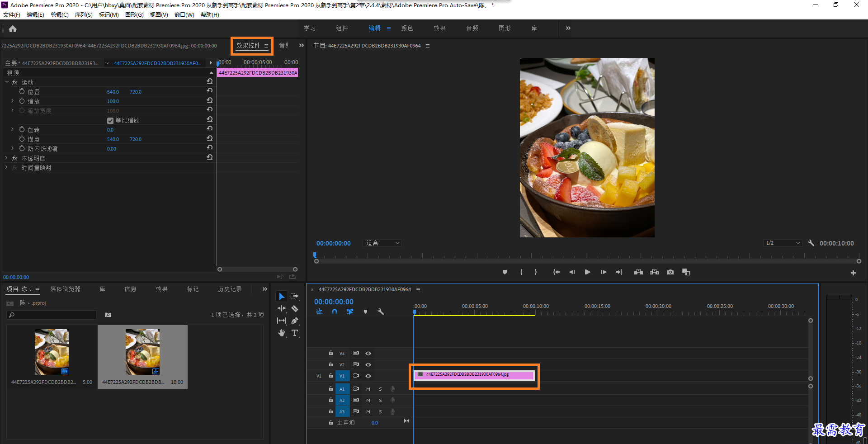This screenshot has width=868, height=444.
Task: Hide V2 track output eye
Action: [x=368, y=364]
